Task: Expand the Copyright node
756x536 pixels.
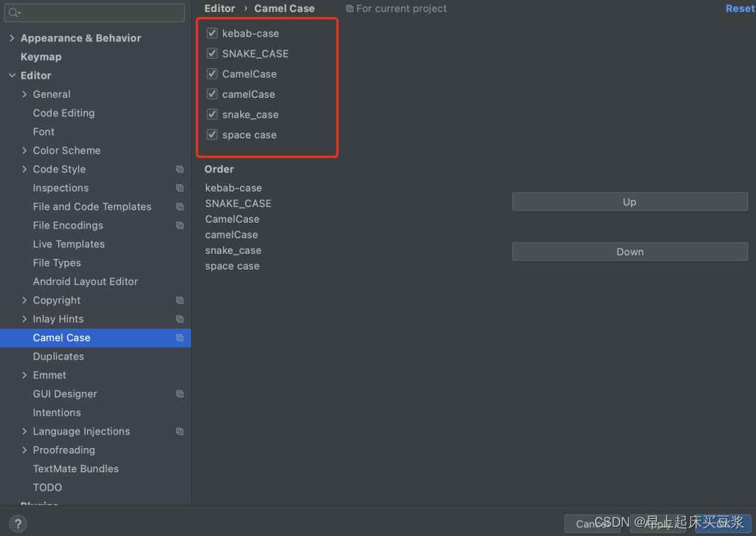Action: (25, 301)
